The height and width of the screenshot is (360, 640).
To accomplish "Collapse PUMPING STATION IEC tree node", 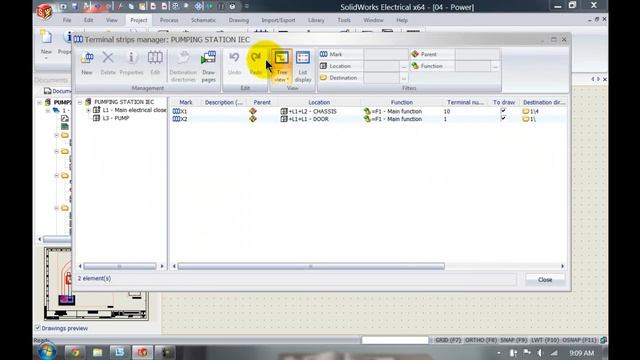I will pos(80,102).
